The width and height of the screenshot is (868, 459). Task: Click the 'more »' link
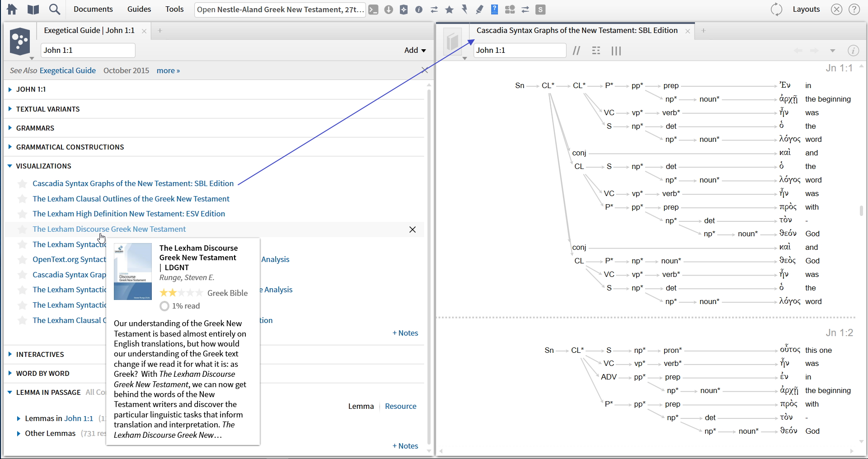pos(168,70)
